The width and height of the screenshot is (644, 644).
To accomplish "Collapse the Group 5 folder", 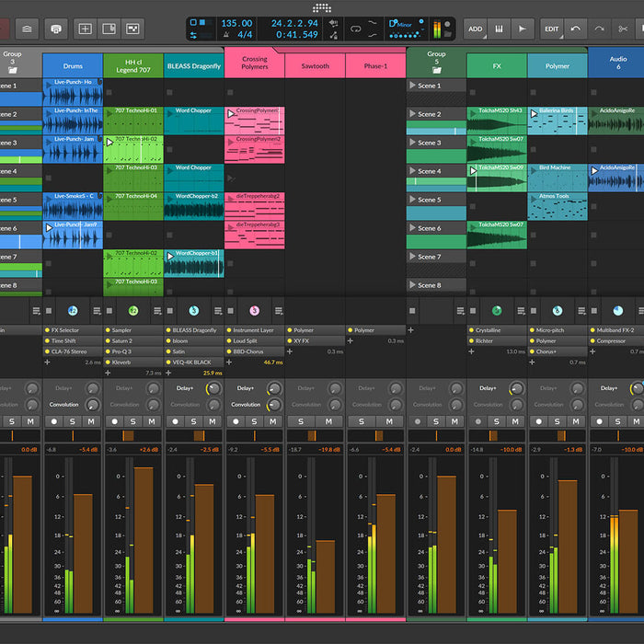I will pos(436,70).
